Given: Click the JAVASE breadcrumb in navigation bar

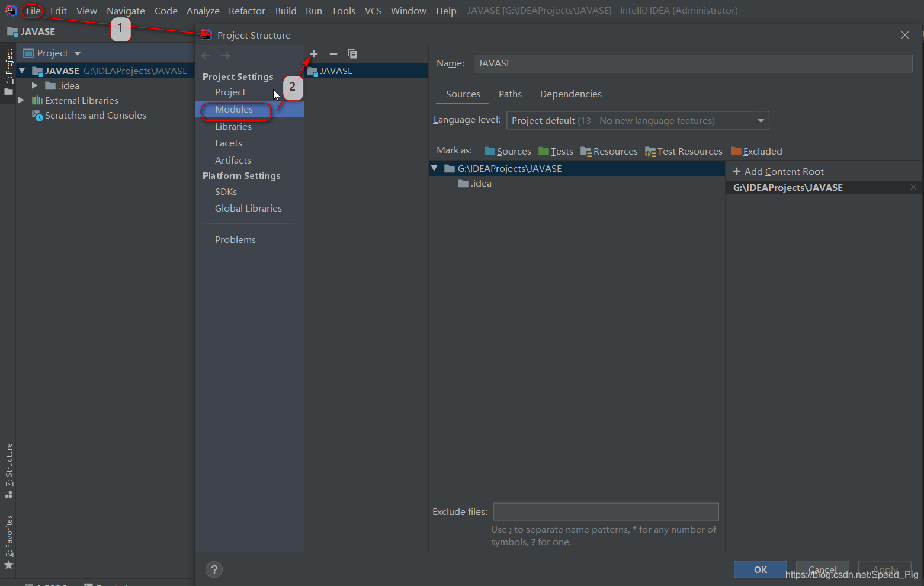Looking at the screenshot, I should [31, 32].
